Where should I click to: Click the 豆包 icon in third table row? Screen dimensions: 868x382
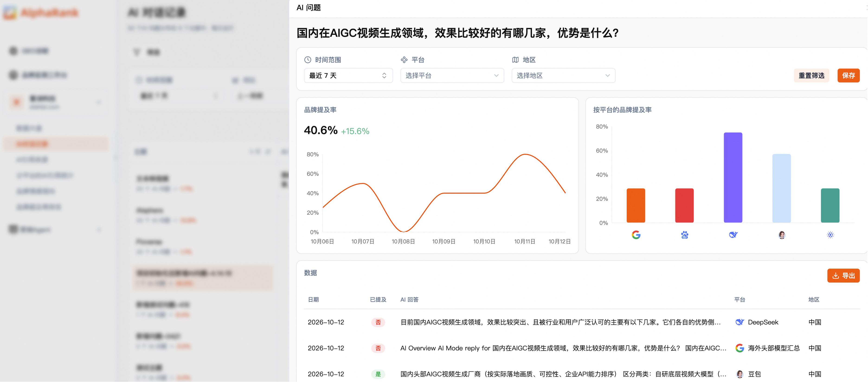pyautogui.click(x=739, y=374)
